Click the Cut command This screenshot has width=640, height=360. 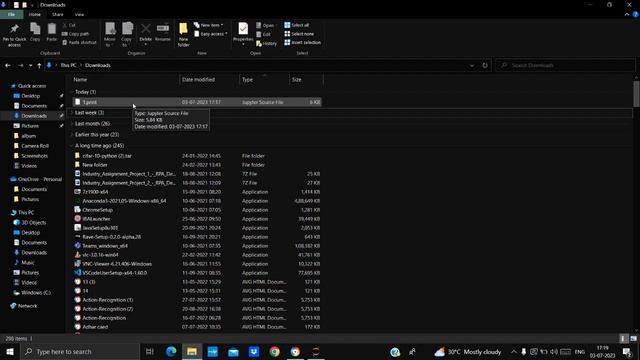click(x=69, y=25)
